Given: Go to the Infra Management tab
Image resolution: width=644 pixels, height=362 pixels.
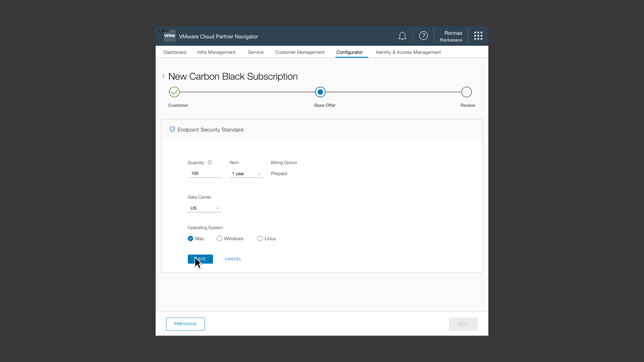Looking at the screenshot, I should pos(216,52).
